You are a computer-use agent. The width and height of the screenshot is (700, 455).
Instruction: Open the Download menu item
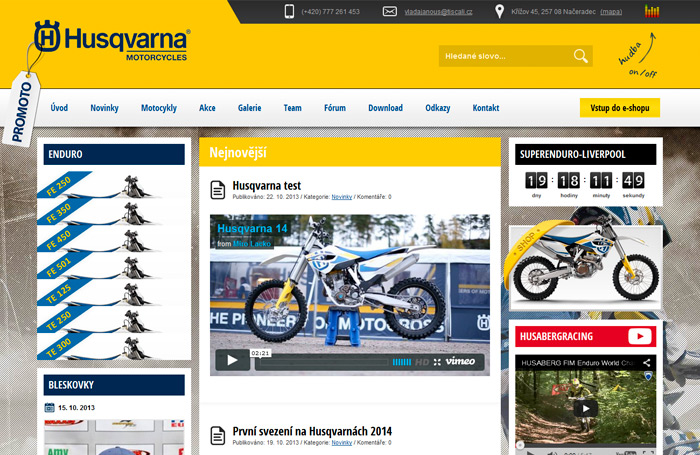[385, 108]
